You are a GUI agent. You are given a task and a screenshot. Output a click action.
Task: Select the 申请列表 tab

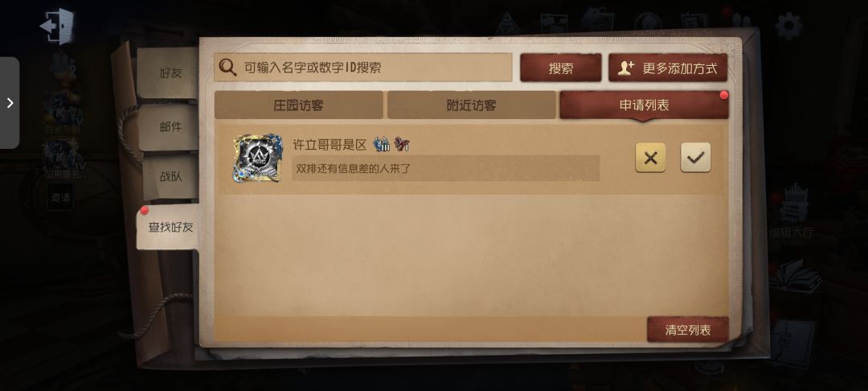pyautogui.click(x=645, y=105)
